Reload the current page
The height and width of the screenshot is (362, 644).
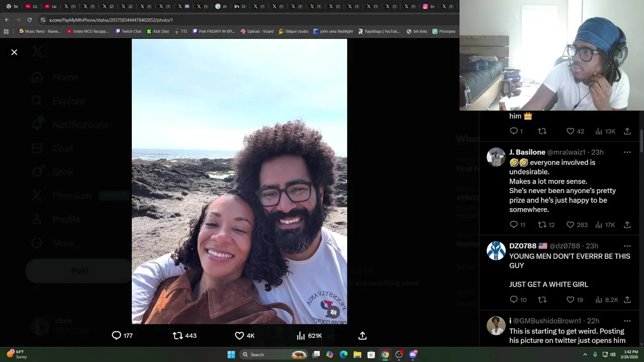pyautogui.click(x=29, y=20)
